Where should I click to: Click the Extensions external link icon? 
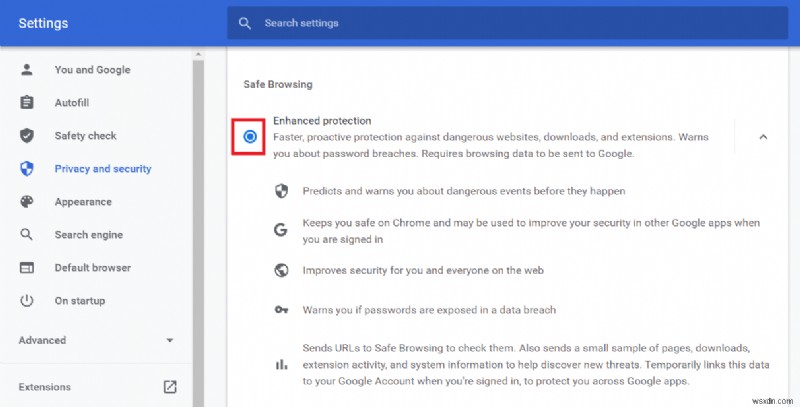[x=170, y=387]
